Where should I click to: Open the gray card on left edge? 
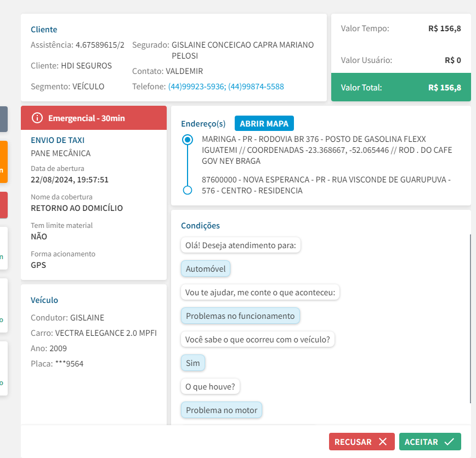coord(3,119)
